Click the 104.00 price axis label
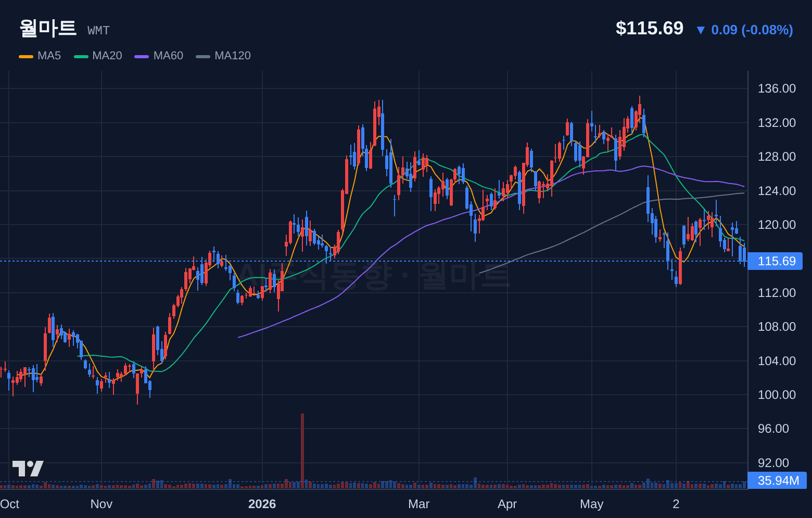Screen dimensions: 812x518 [777, 361]
